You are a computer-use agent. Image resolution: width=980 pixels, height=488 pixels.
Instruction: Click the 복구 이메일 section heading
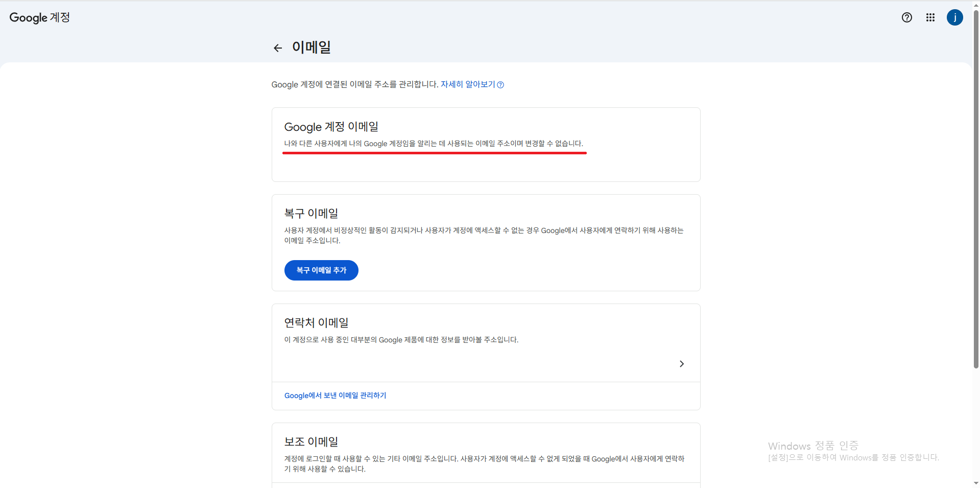[x=311, y=214]
